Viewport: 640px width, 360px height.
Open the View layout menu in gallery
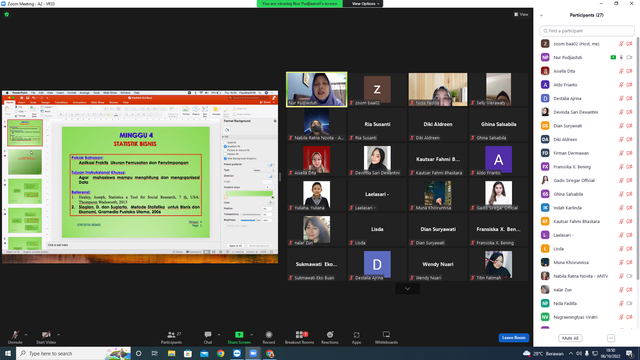click(x=521, y=14)
